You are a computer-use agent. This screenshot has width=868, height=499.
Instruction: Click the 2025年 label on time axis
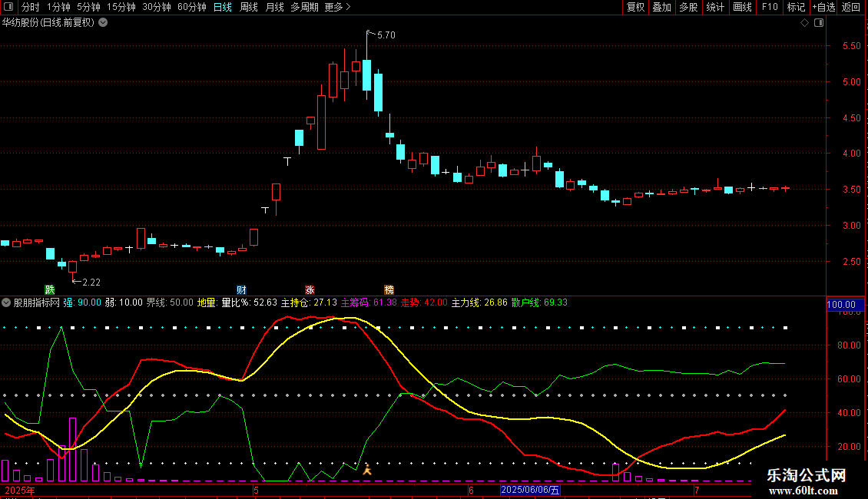[20, 490]
